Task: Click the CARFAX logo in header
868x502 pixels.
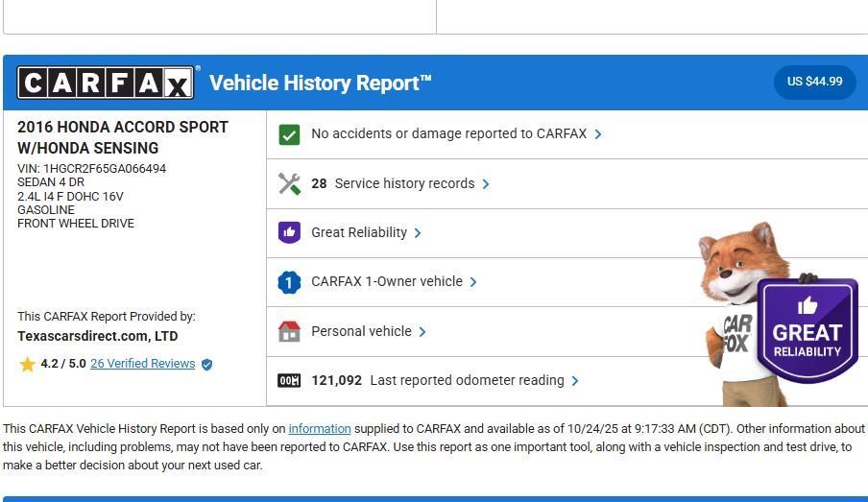Action: pos(106,84)
